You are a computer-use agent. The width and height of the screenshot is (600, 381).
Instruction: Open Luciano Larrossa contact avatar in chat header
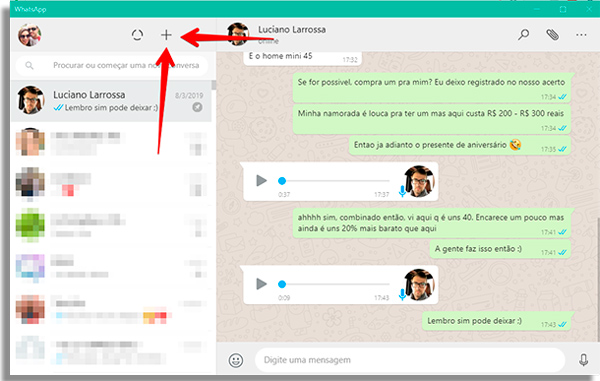238,34
